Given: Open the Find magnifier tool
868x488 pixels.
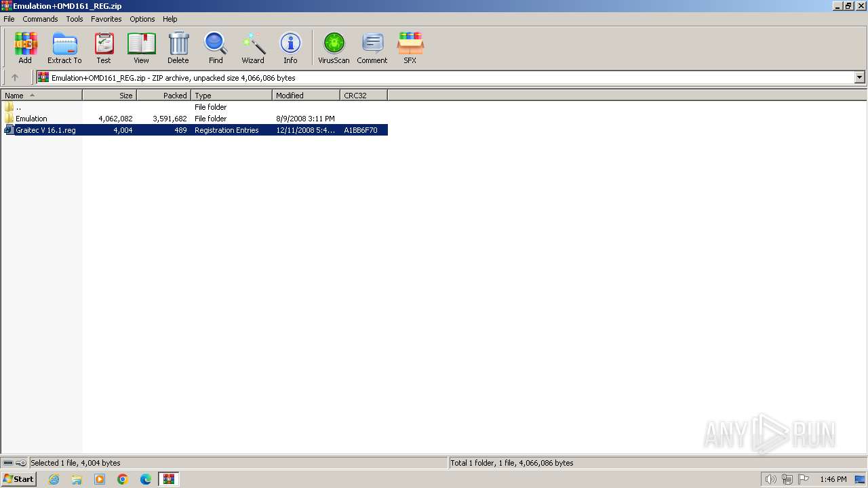Looking at the screenshot, I should 216,48.
